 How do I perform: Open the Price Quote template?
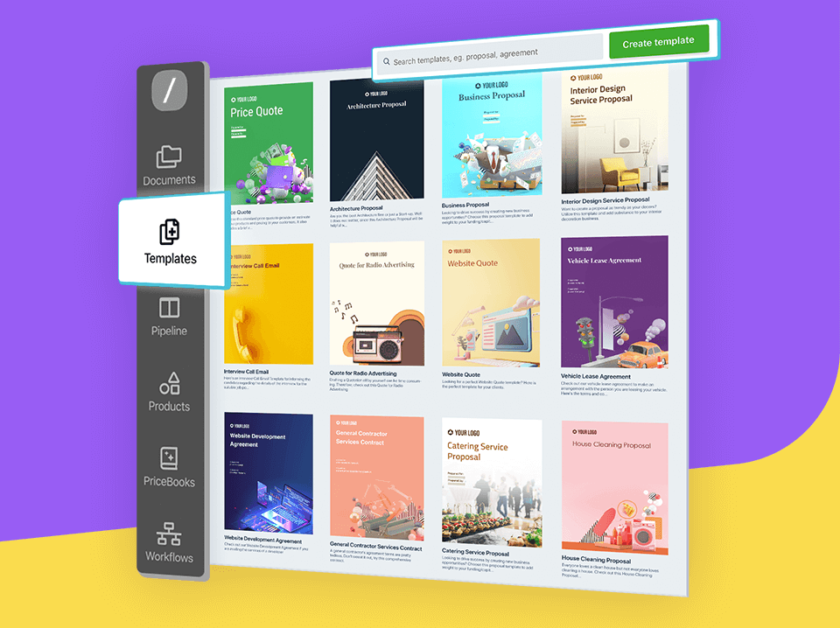click(x=268, y=140)
